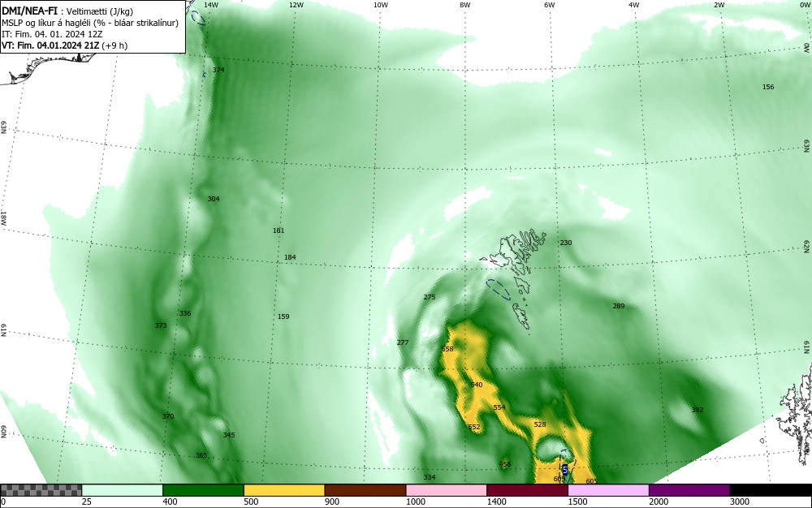This screenshot has height=508, width=812.
Task: Click the blue hail contour label "5"
Action: tap(565, 470)
